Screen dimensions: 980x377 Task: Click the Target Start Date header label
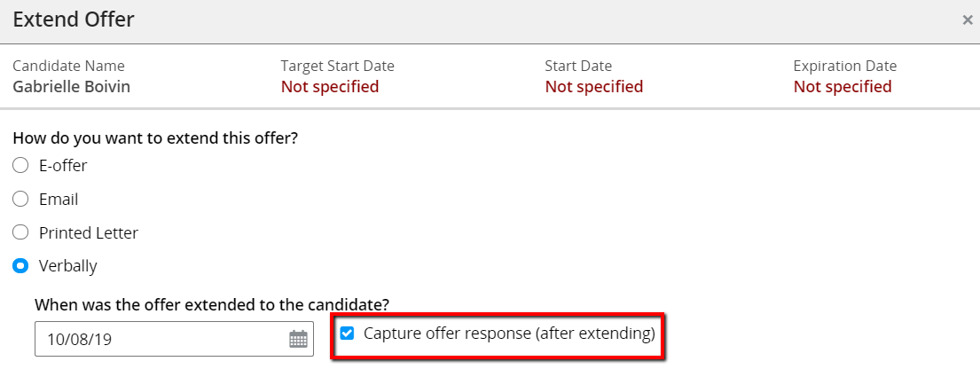[337, 66]
